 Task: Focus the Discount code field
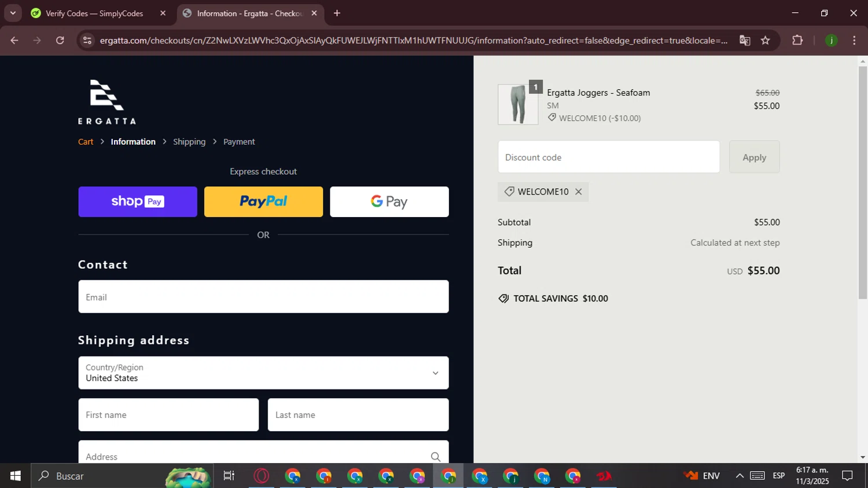point(609,157)
